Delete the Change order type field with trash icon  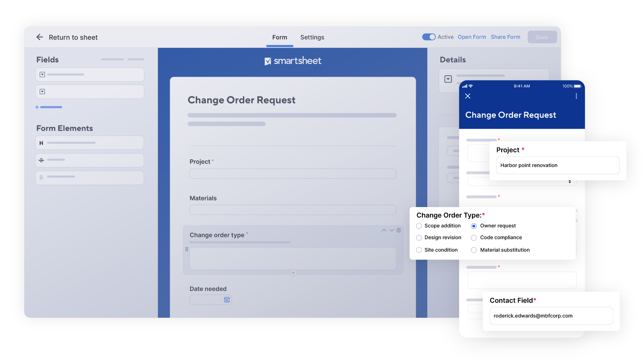tap(398, 230)
